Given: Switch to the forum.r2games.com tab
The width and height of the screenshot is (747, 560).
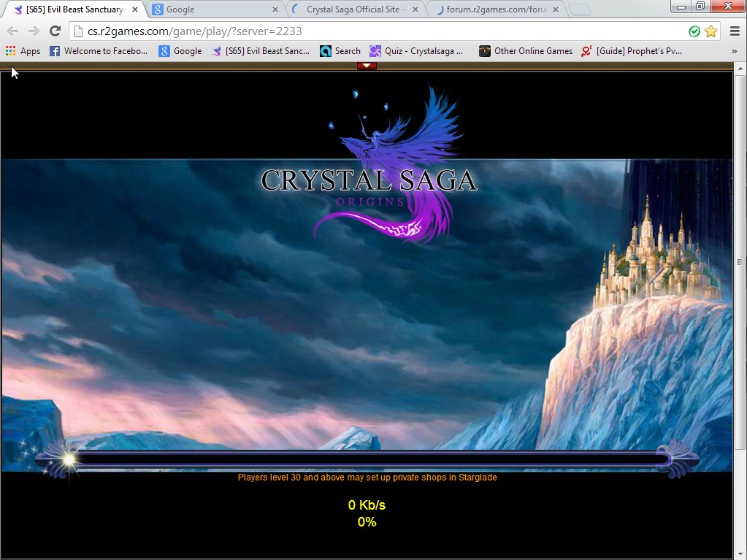Looking at the screenshot, I should point(493,9).
